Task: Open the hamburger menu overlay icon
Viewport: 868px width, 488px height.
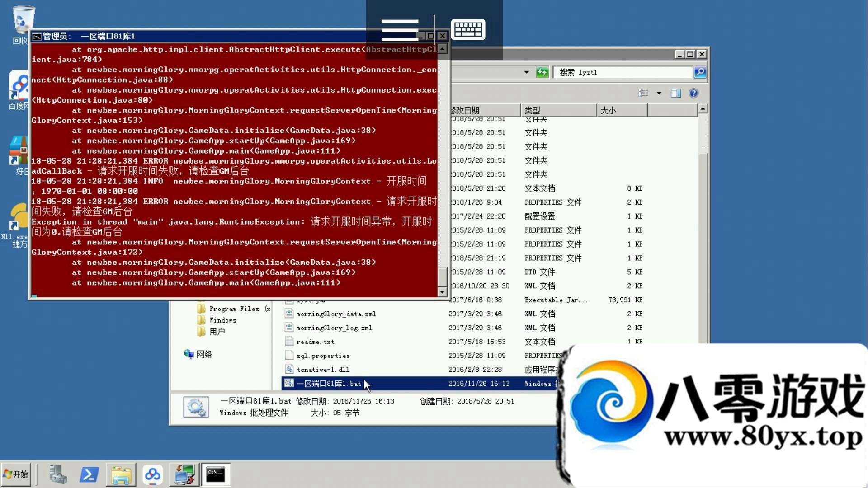Action: tap(400, 30)
